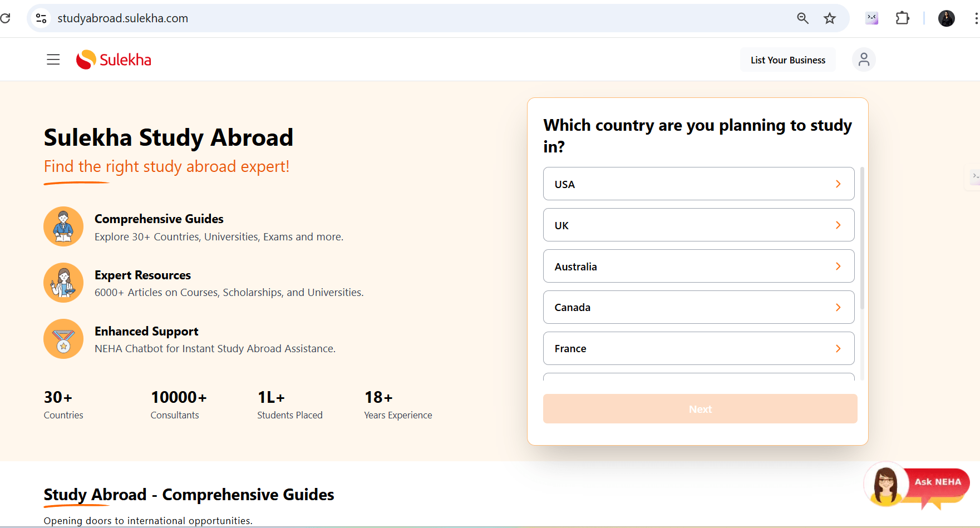Pick Australia from the country list
This screenshot has width=980, height=528.
point(698,267)
